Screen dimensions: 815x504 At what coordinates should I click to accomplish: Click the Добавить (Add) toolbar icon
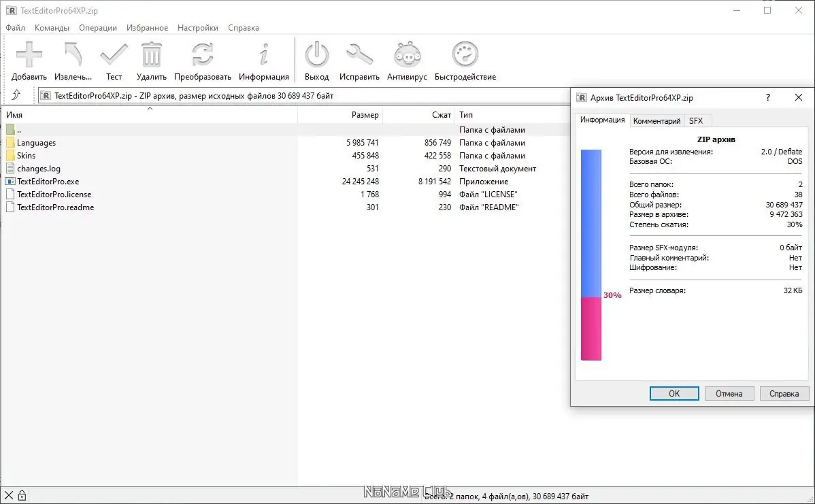click(x=29, y=54)
